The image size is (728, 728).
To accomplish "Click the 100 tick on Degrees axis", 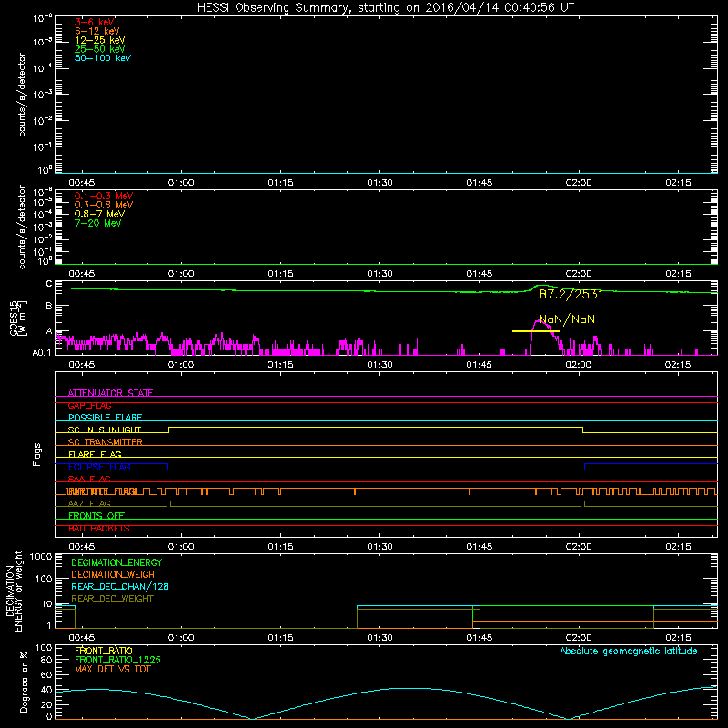I will pos(44,648).
